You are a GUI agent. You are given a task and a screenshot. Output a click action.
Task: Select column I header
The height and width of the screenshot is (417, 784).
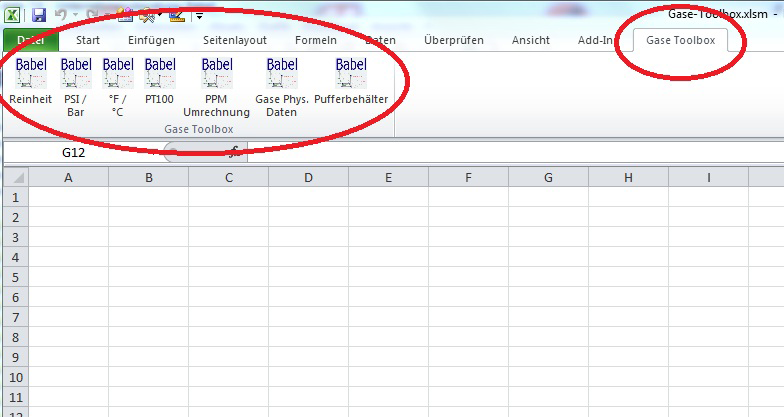[x=708, y=178]
